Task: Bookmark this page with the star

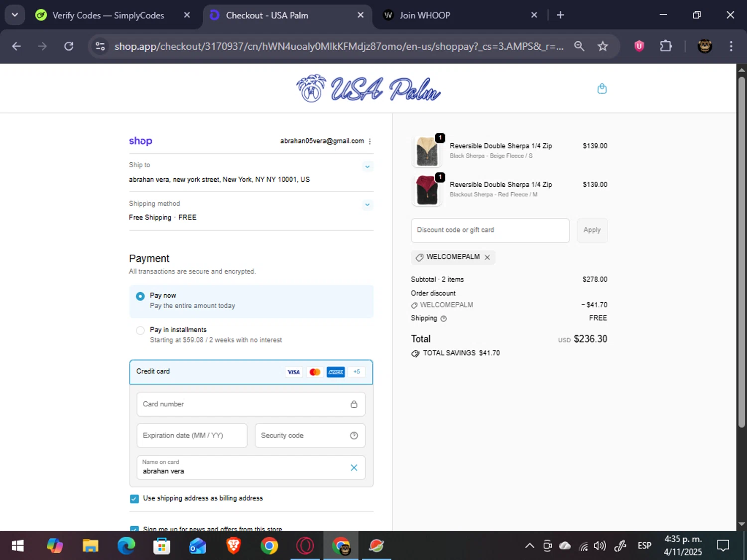Action: [x=603, y=46]
